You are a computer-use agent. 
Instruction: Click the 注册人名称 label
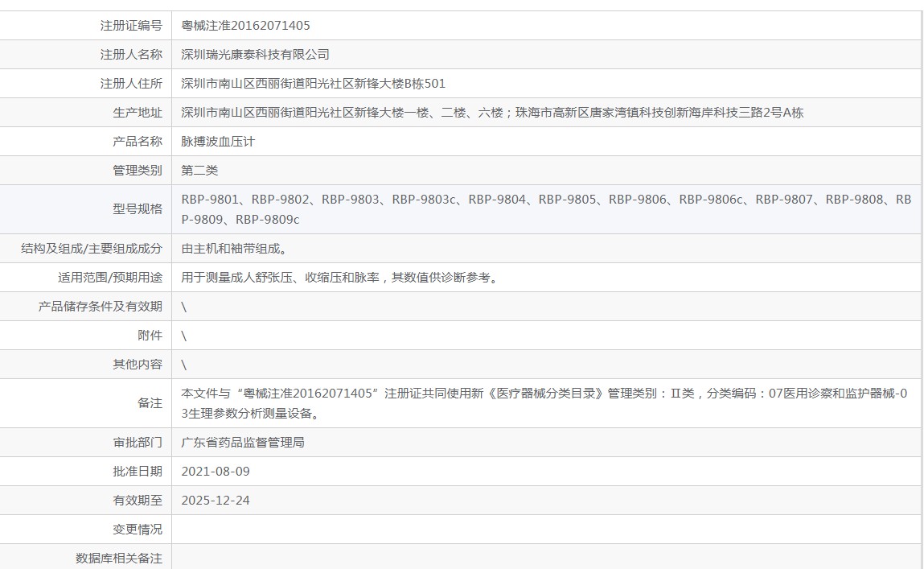click(131, 54)
